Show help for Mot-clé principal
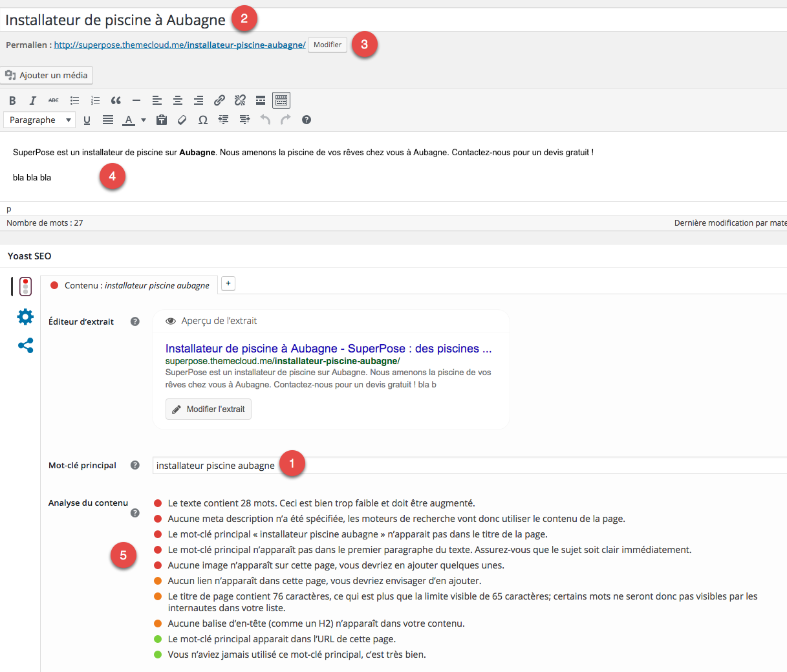Screen dimensions: 787x672 (x=135, y=465)
